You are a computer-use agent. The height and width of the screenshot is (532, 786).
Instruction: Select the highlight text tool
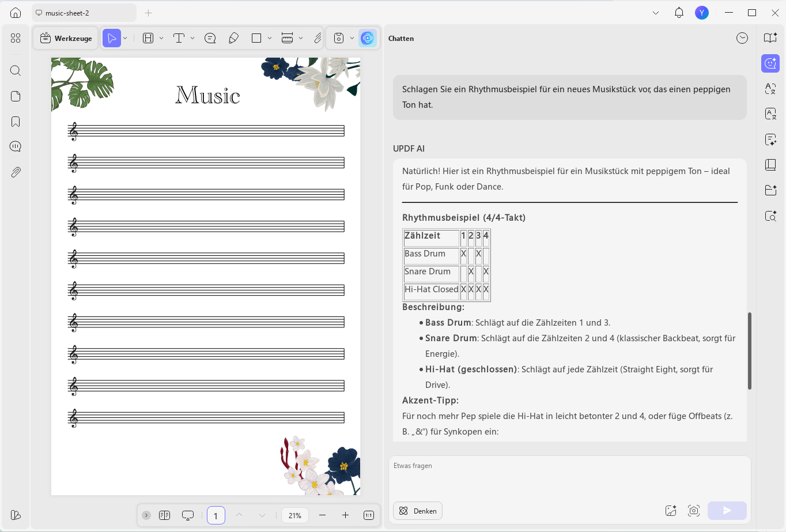(x=148, y=38)
